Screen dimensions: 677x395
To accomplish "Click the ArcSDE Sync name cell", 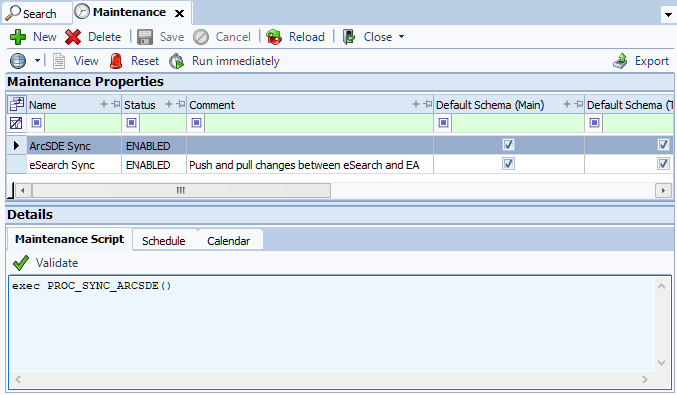I will coord(74,146).
